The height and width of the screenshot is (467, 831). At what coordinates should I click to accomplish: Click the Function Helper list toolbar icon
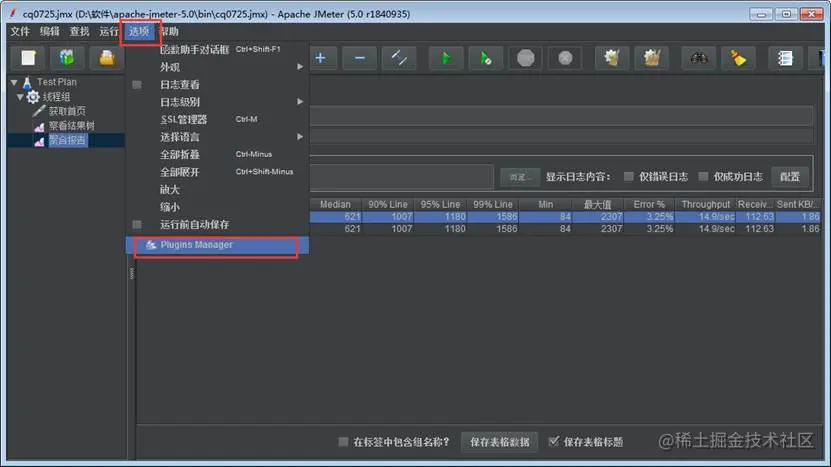785,58
